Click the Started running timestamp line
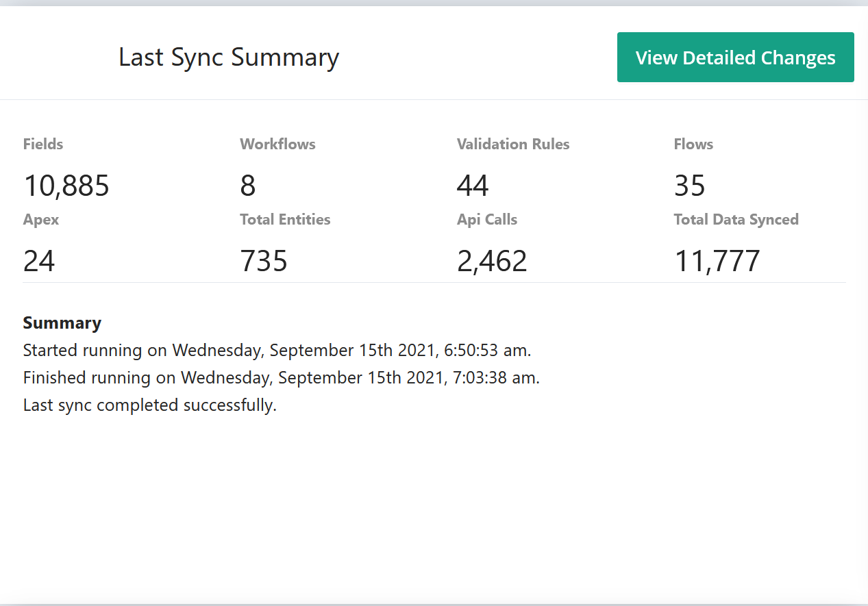 point(277,351)
